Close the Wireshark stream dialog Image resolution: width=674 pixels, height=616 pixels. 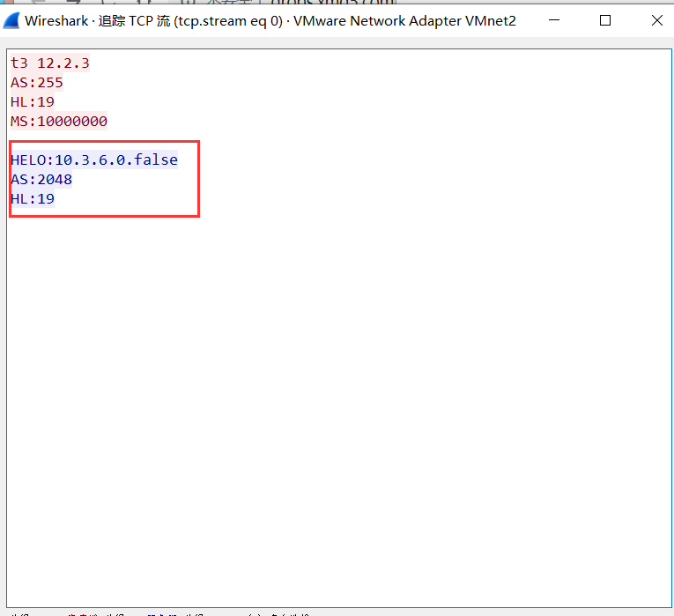click(x=656, y=20)
